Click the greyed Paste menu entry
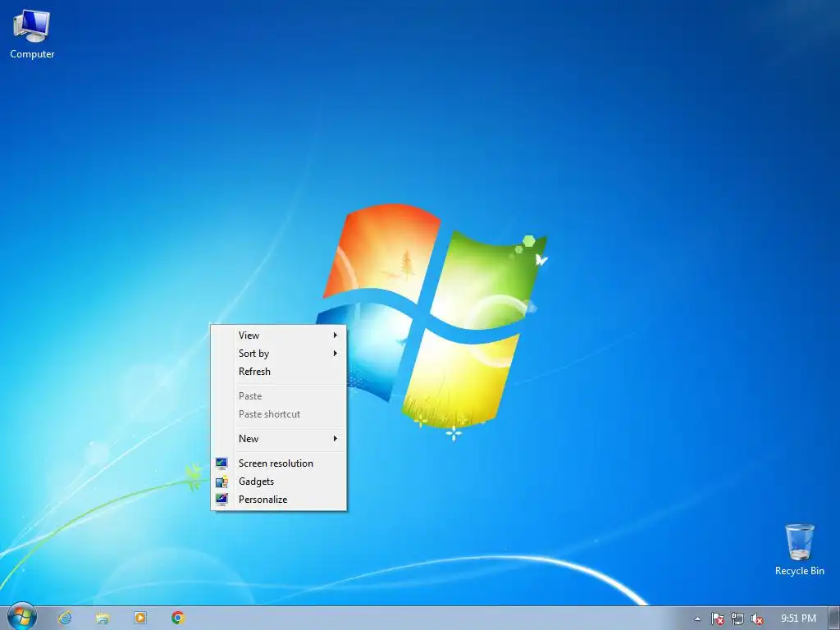Screen dimensions: 840x630 click(279, 396)
